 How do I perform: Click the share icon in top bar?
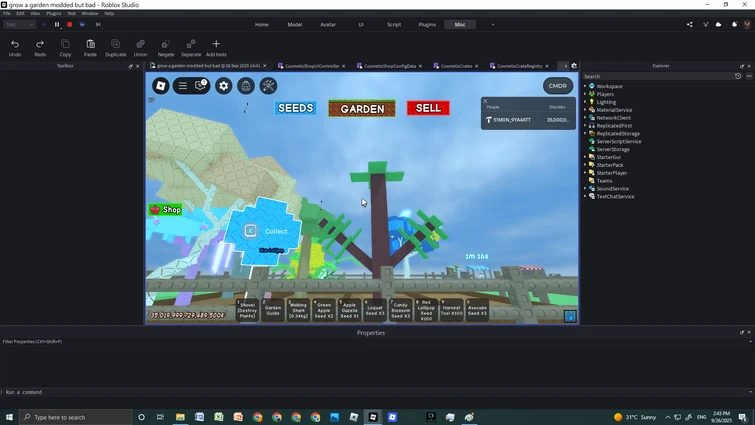click(x=690, y=25)
